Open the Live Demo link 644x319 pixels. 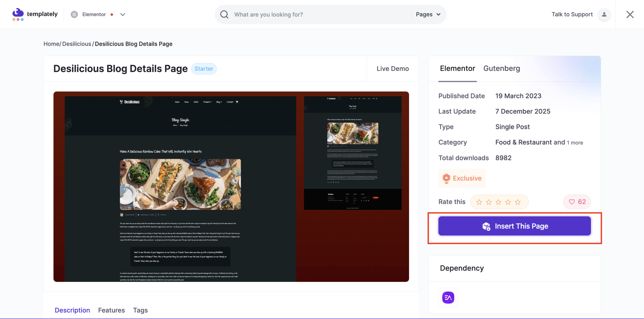392,69
